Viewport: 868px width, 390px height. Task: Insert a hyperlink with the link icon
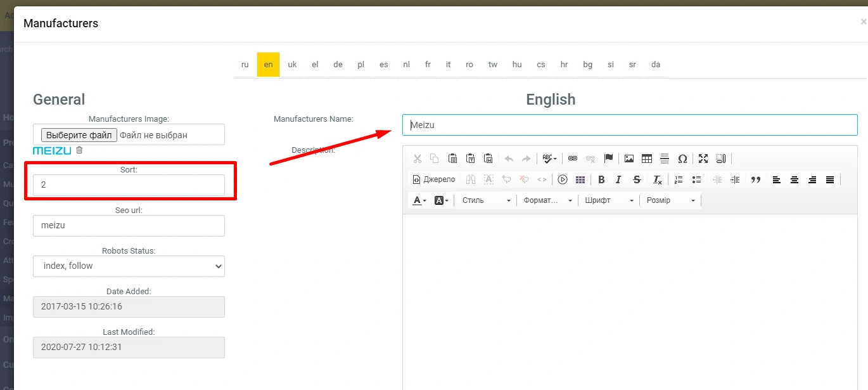573,159
